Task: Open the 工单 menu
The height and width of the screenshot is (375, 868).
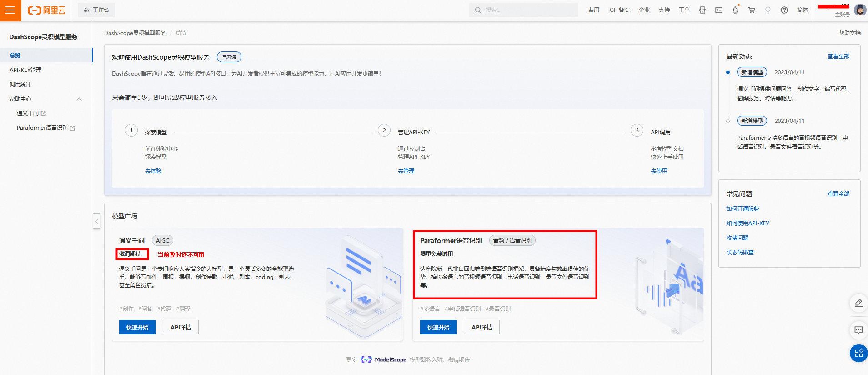Action: (x=684, y=10)
